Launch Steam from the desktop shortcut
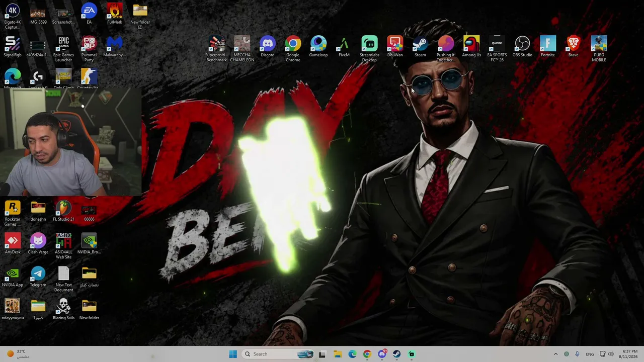Image resolution: width=644 pixels, height=362 pixels. coord(420,47)
